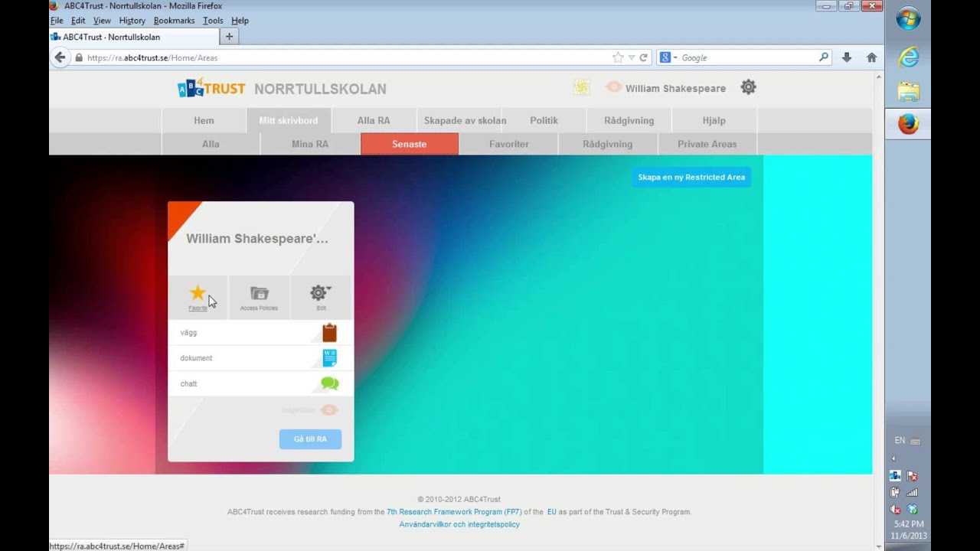Open the History menu
Screen dimensions: 980x551
[x=132, y=21]
